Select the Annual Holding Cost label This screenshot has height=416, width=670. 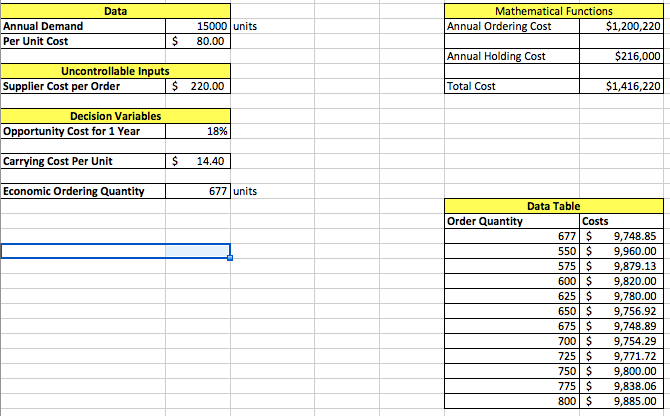pos(512,56)
